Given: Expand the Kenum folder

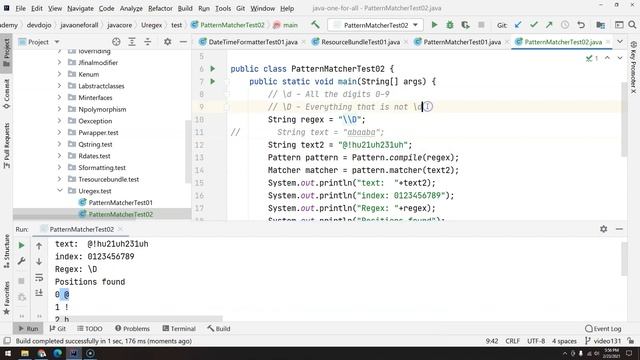Looking at the screenshot, I should coord(60,74).
